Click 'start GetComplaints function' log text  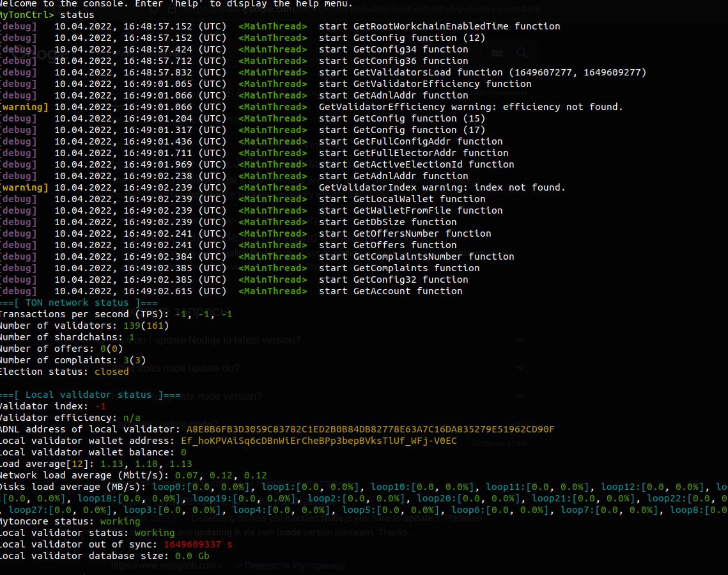pos(399,268)
